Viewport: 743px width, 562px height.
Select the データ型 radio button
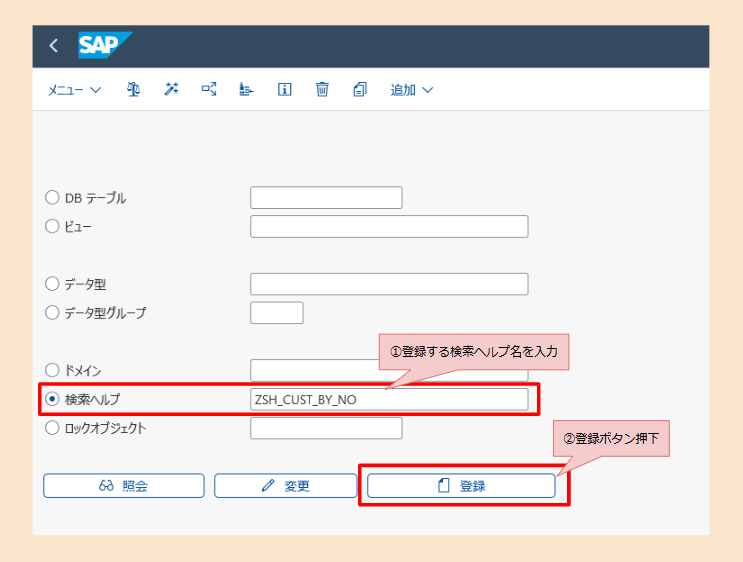(52, 284)
